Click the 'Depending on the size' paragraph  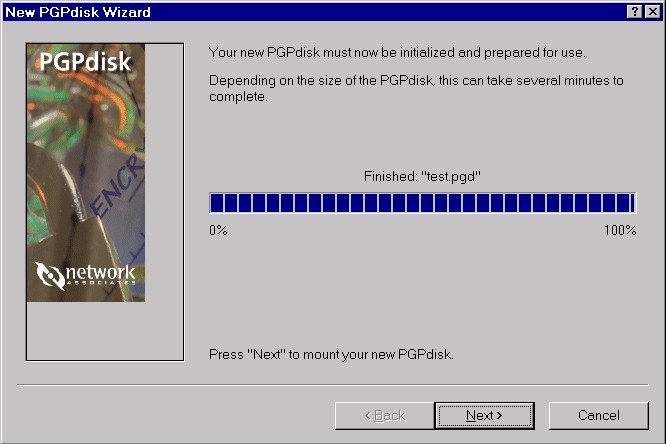(x=416, y=88)
